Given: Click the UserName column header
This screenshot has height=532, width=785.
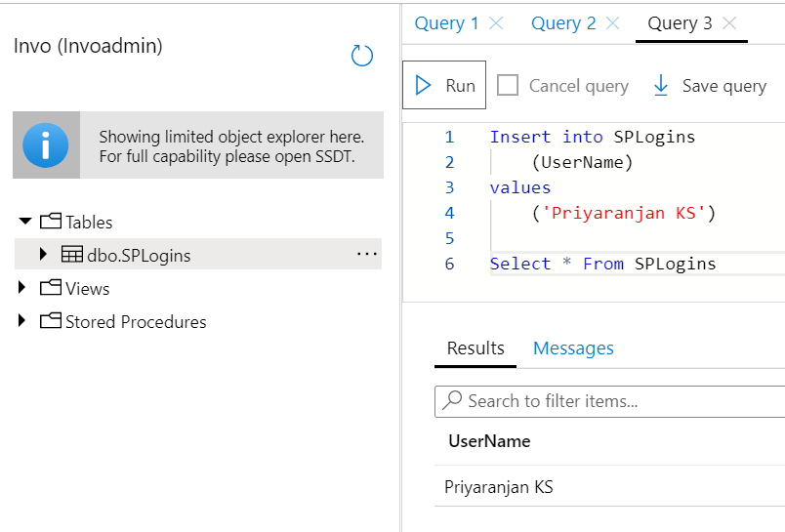Looking at the screenshot, I should (489, 441).
